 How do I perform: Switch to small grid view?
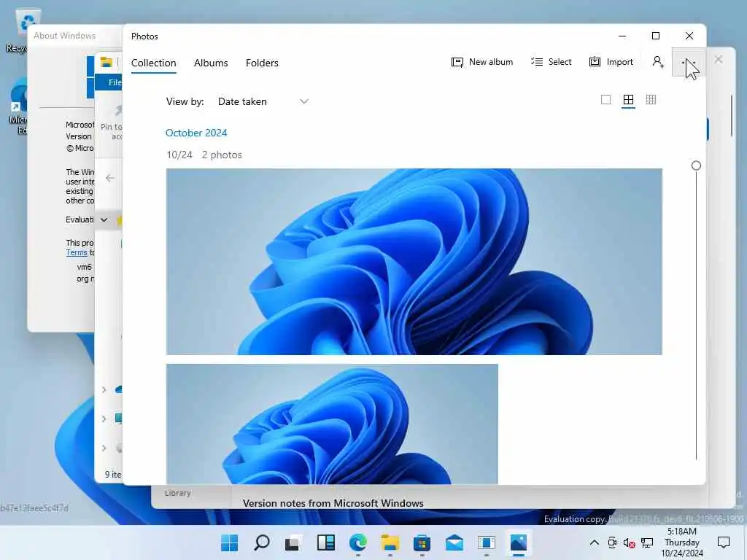(x=651, y=99)
